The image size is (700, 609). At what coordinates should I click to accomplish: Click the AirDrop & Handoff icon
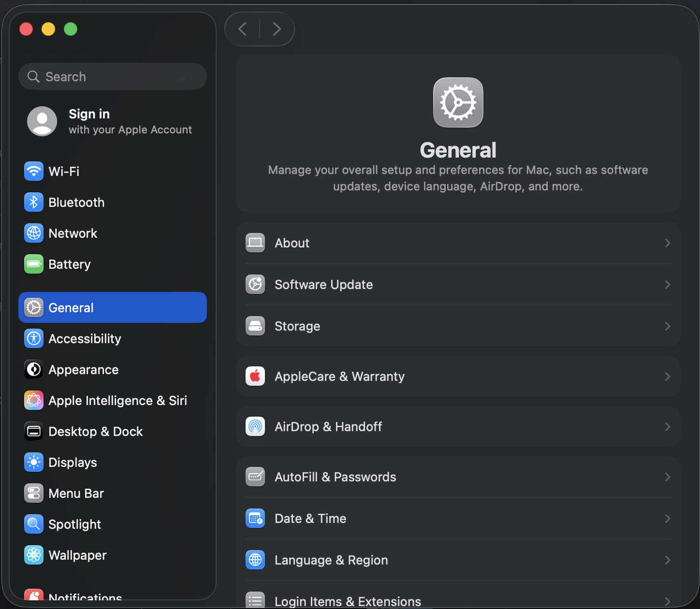coord(255,426)
